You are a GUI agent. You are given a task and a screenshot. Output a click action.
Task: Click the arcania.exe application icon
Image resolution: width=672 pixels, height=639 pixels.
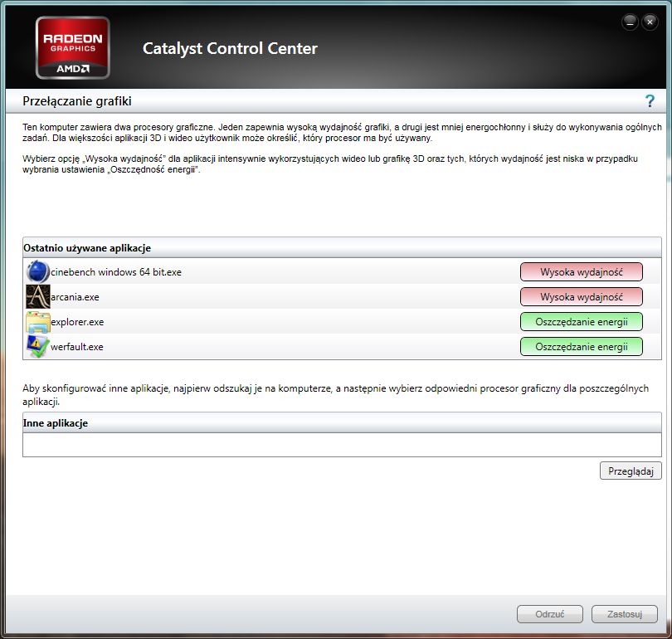pyautogui.click(x=37, y=296)
